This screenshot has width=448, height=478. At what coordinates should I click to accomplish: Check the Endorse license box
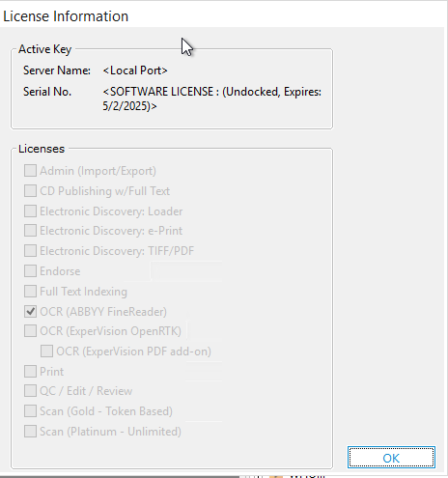coord(30,271)
